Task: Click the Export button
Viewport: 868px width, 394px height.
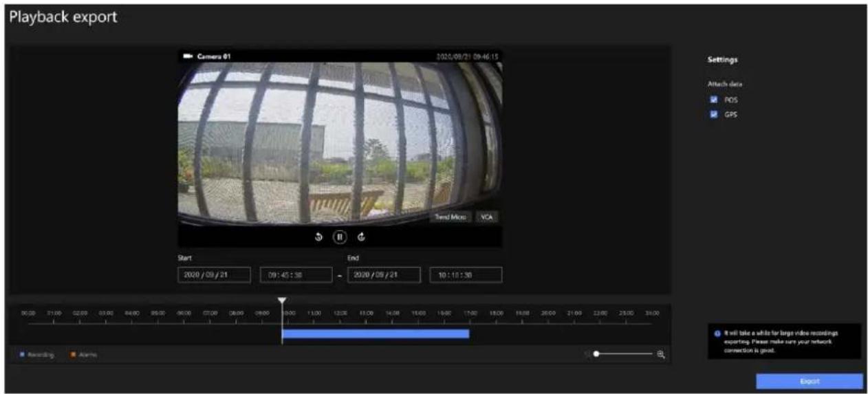Action: [810, 381]
